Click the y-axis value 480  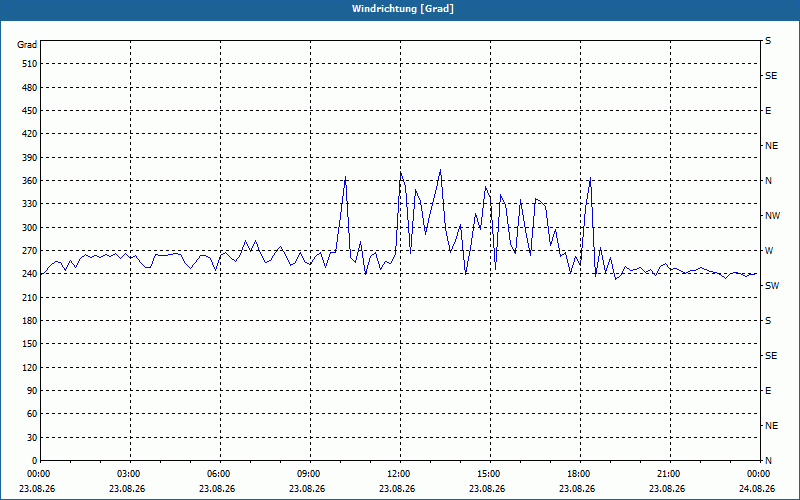pos(30,87)
